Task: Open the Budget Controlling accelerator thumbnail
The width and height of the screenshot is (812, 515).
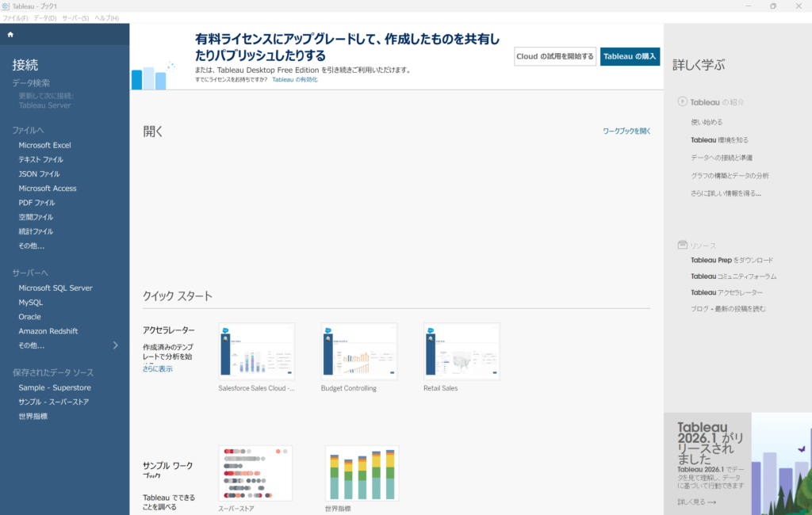Action: click(x=358, y=351)
